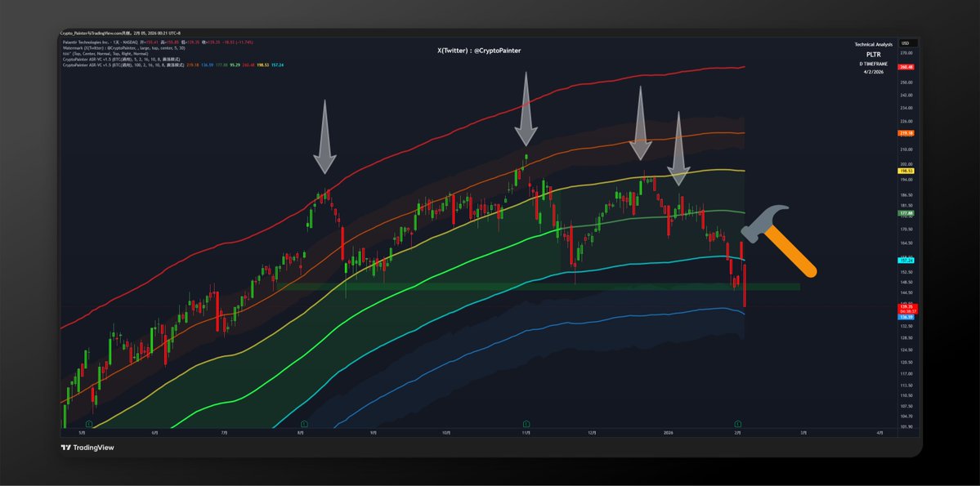Click the earnings marker near 8月
The height and width of the screenshot is (486, 980).
click(x=304, y=424)
